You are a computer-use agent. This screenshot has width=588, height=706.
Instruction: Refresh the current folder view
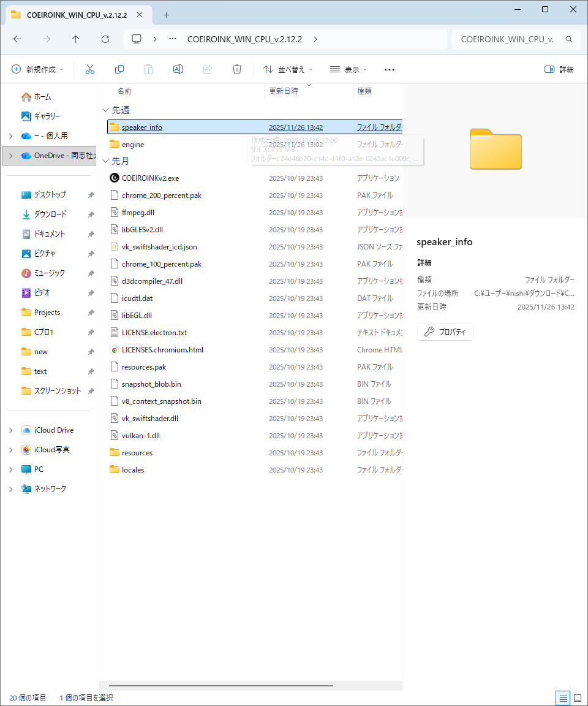(x=105, y=39)
